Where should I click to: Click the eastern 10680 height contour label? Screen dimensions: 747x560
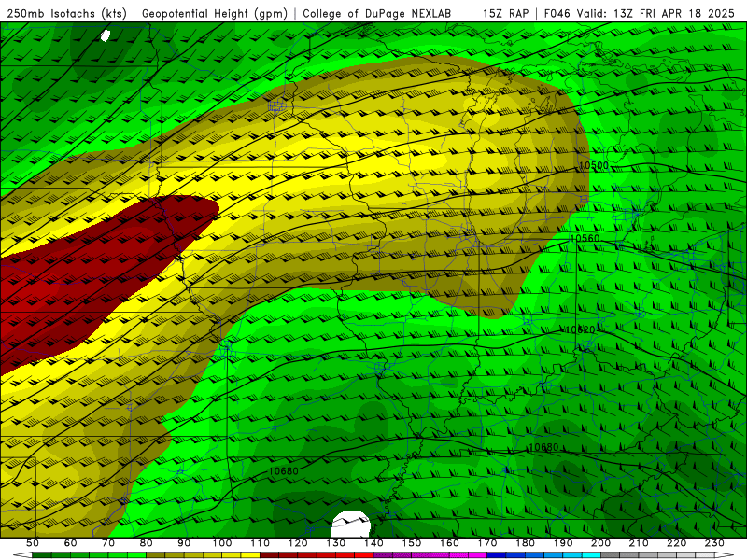[543, 447]
